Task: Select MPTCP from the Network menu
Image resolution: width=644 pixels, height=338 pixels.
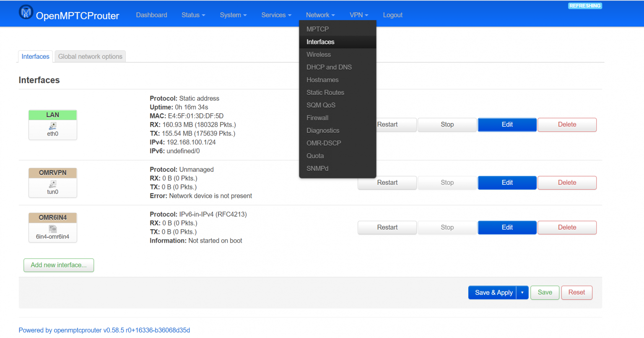Action: click(317, 29)
